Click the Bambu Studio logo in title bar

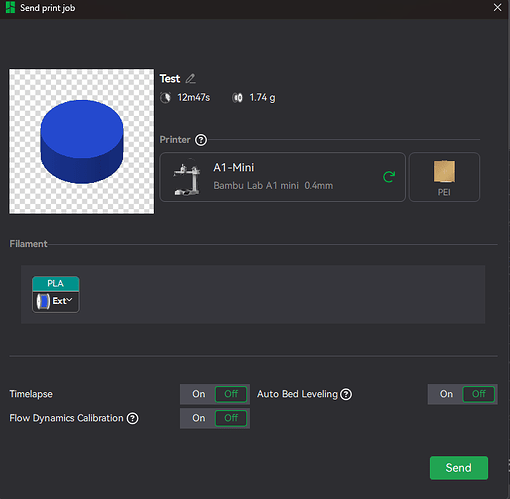10,7
